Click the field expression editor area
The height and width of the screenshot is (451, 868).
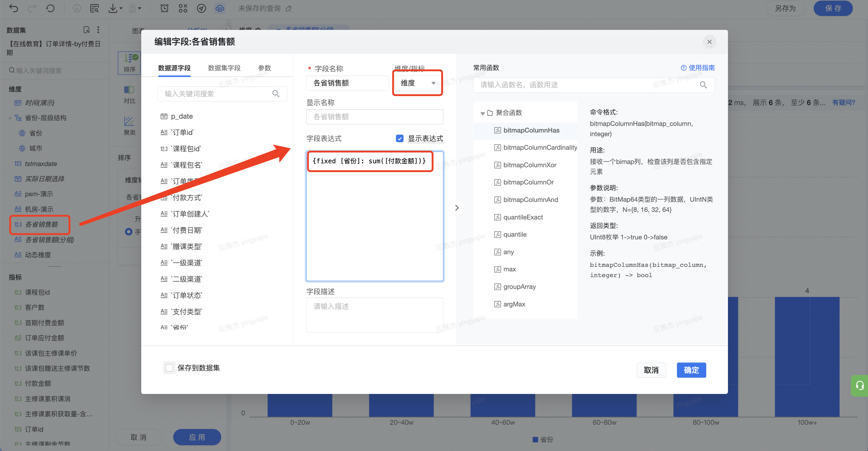pos(374,216)
